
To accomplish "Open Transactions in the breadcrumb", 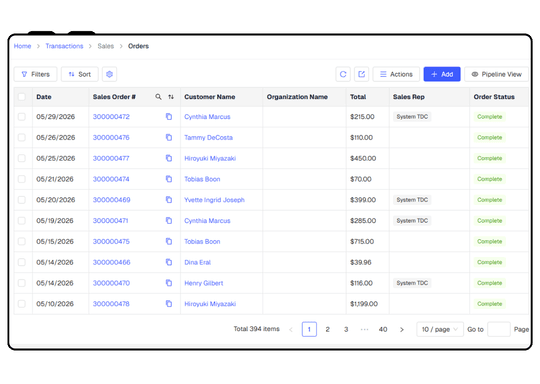I will pos(64,46).
